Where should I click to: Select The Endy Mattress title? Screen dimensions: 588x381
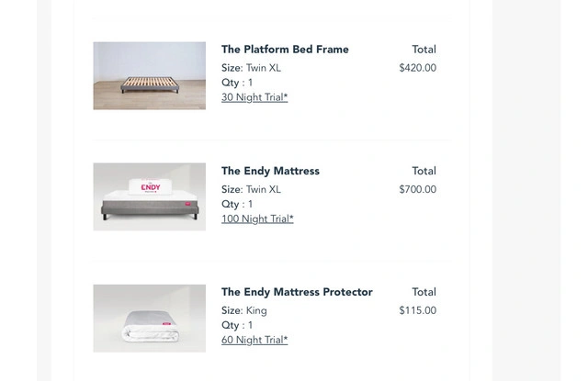point(270,171)
